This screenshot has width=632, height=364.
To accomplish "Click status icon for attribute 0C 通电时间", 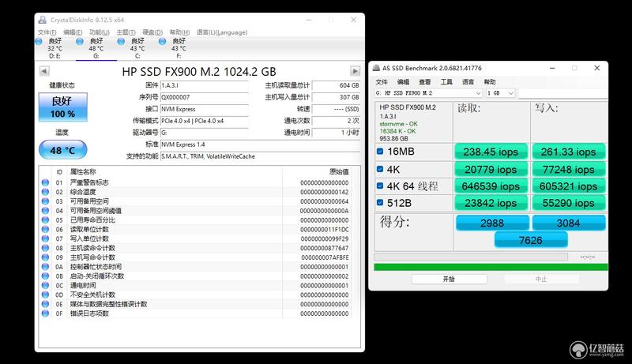I will (x=45, y=285).
